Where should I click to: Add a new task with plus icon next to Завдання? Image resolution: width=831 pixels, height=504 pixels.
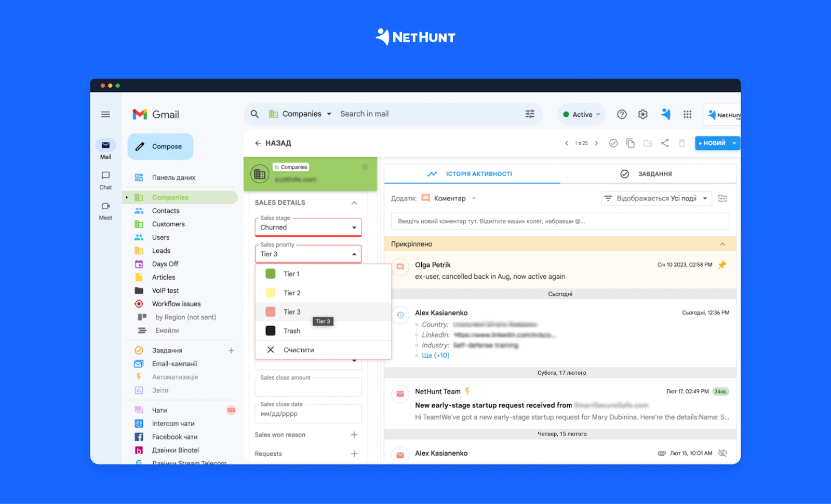[x=231, y=350]
